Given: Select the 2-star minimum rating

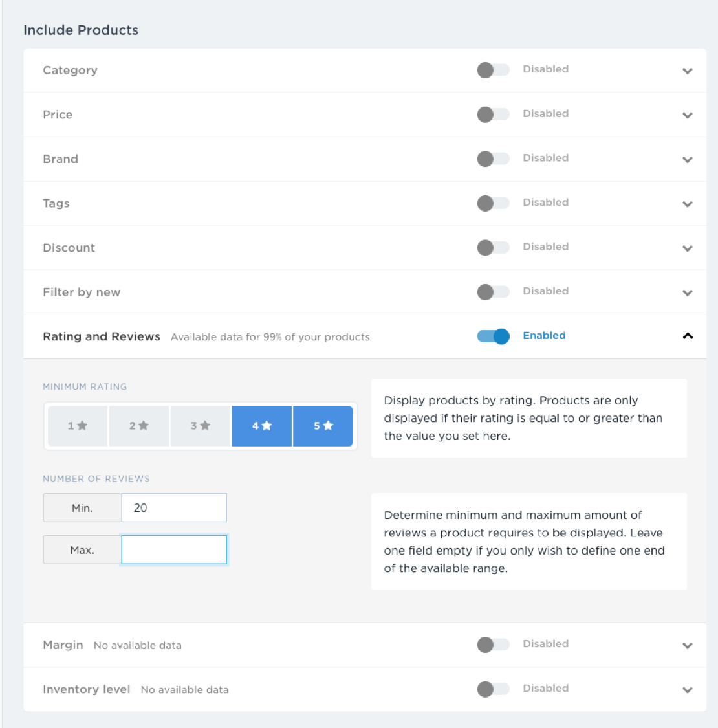Looking at the screenshot, I should (138, 426).
